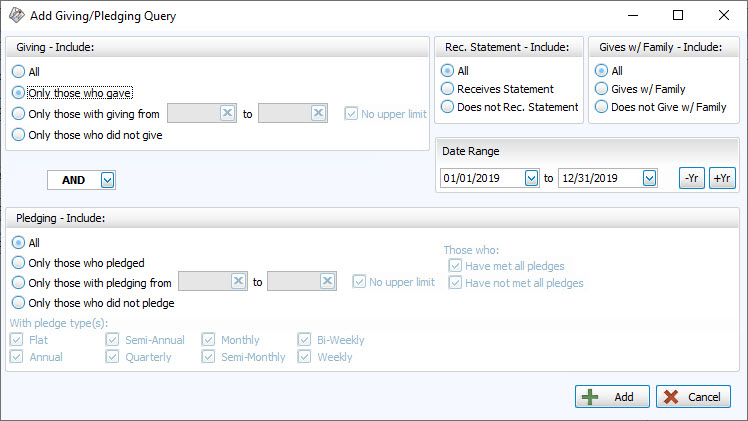Expand the start date 01/01/2019 dropdown

pos(531,178)
